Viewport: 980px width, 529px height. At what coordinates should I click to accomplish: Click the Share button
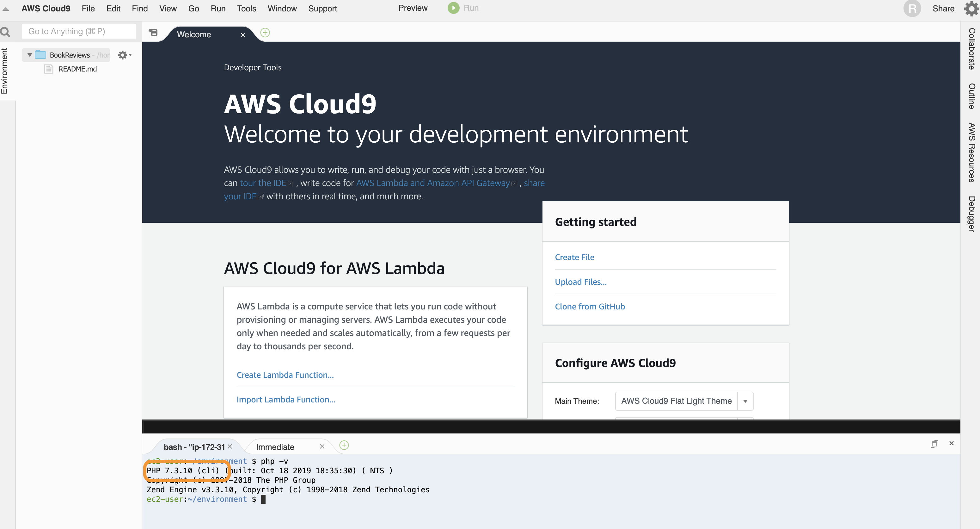click(943, 8)
